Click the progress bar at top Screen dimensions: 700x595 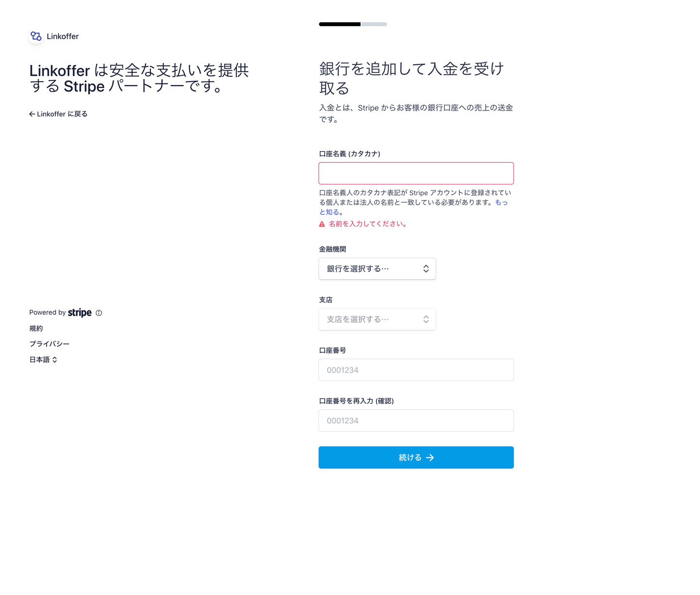[353, 24]
